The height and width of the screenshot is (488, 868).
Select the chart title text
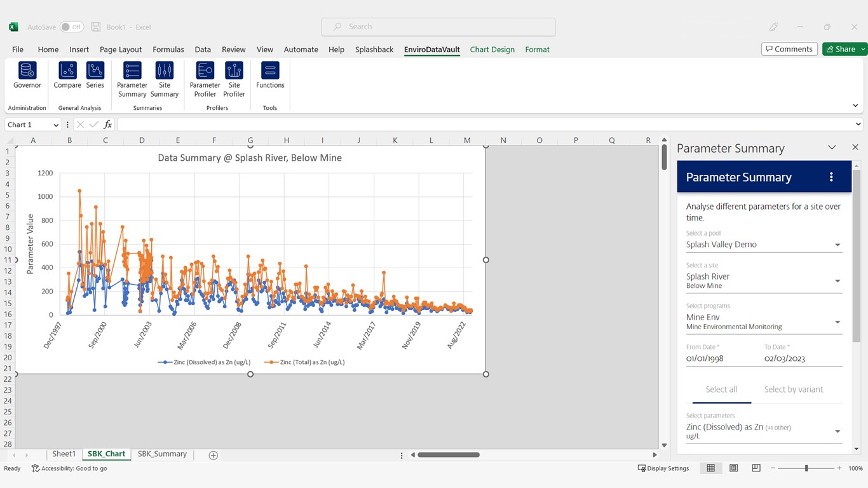pyautogui.click(x=250, y=158)
